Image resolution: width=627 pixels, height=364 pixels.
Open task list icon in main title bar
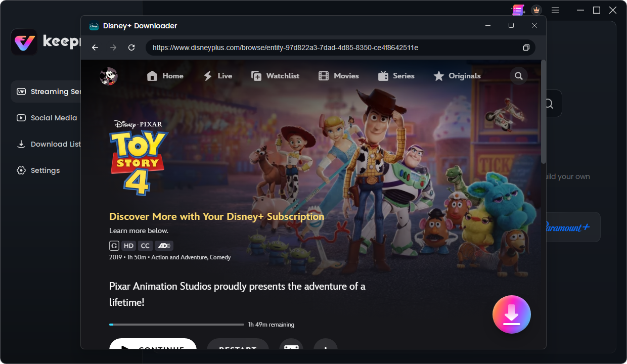[518, 10]
